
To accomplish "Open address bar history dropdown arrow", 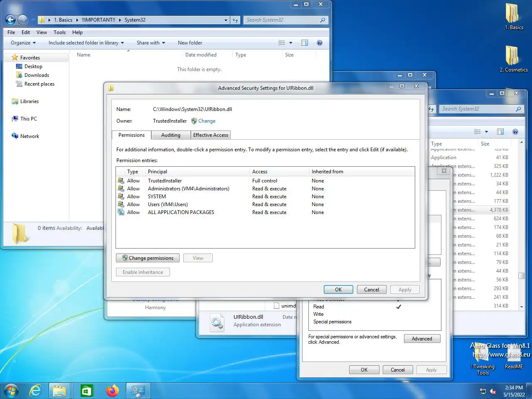I will (226, 20).
